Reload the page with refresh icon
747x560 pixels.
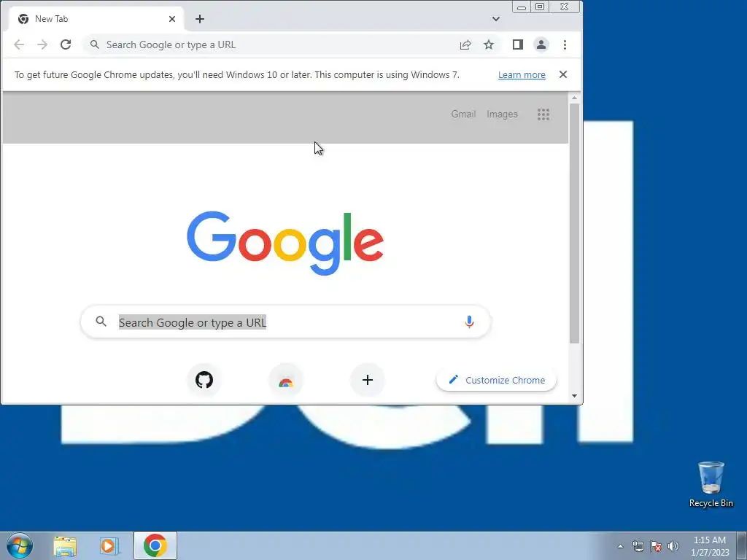click(x=66, y=44)
